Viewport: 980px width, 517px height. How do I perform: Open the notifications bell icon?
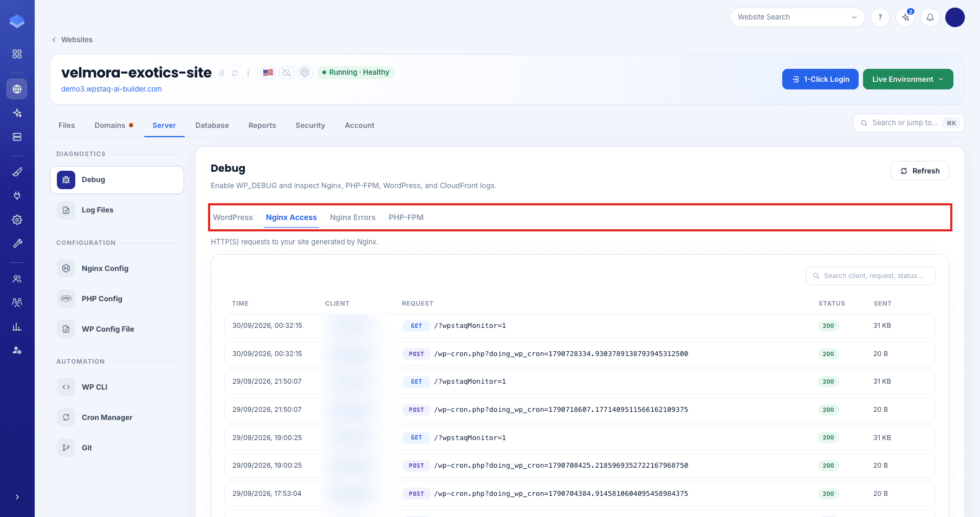pyautogui.click(x=930, y=17)
